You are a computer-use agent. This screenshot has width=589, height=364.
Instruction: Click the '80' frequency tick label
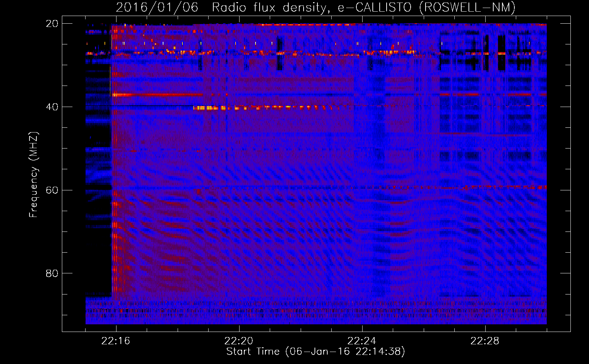tap(52, 273)
